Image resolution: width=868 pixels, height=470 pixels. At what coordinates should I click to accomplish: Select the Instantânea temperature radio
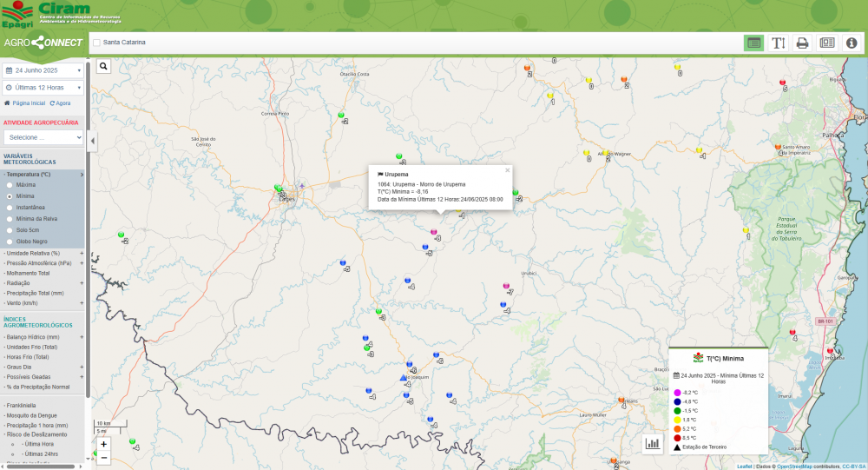pyautogui.click(x=10, y=208)
